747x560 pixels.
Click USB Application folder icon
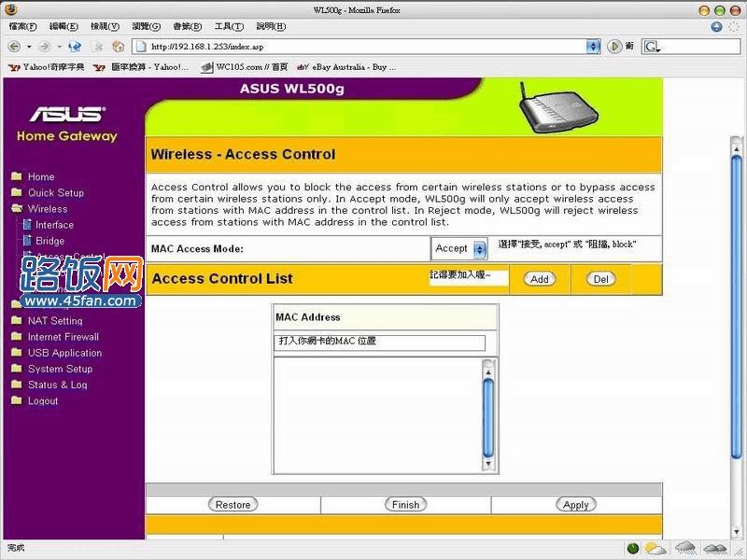(16, 353)
